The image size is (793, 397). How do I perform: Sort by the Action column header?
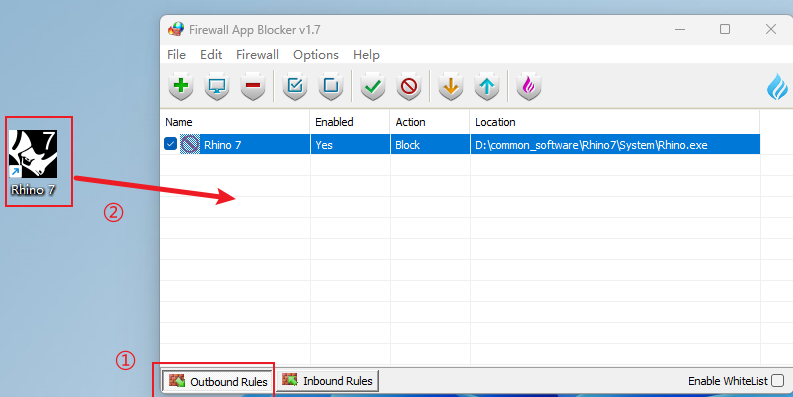coord(430,122)
